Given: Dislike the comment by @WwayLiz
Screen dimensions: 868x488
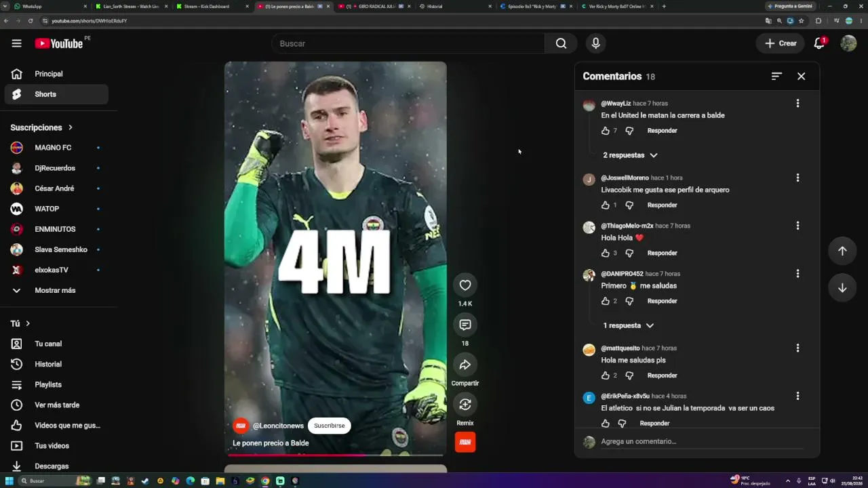Looking at the screenshot, I should coord(629,131).
